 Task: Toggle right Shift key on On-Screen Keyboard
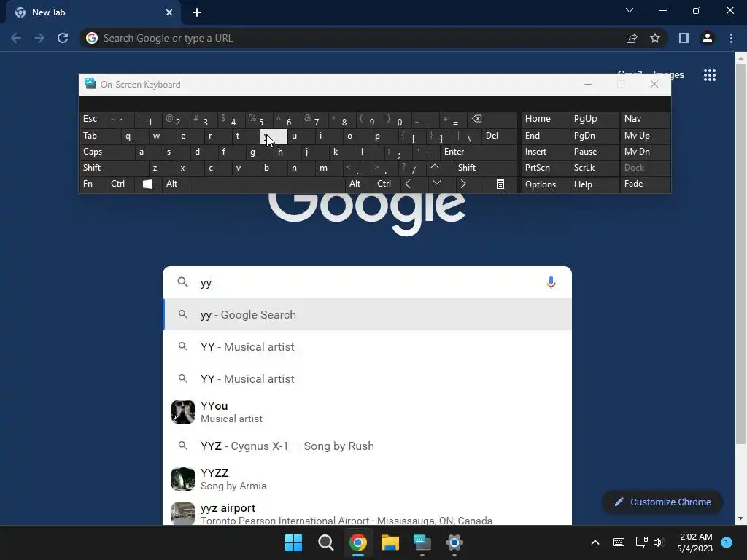(x=486, y=168)
